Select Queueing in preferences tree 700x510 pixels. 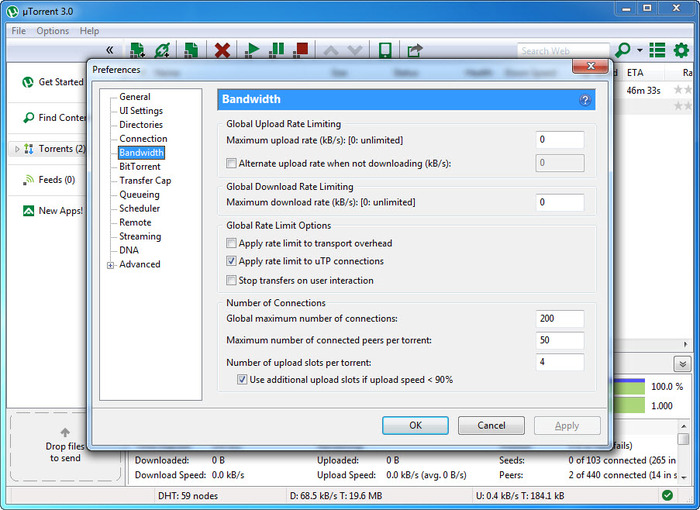pyautogui.click(x=139, y=194)
